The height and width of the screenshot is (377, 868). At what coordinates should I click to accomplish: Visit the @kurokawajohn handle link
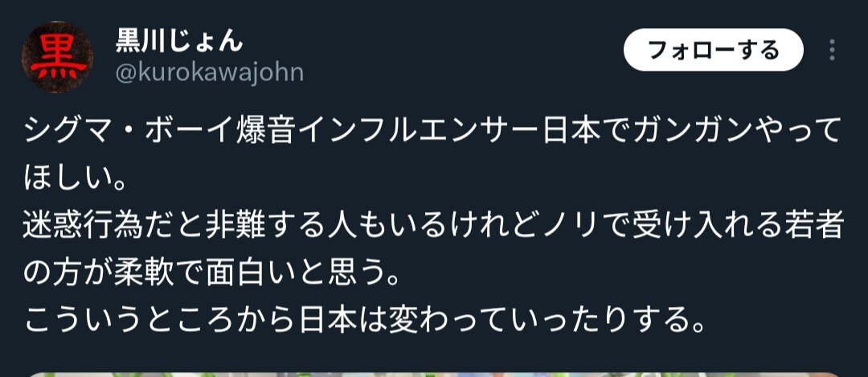[x=210, y=72]
